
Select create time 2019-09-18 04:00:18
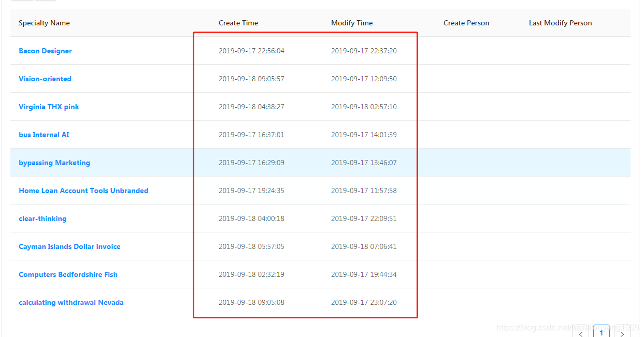[x=251, y=218]
